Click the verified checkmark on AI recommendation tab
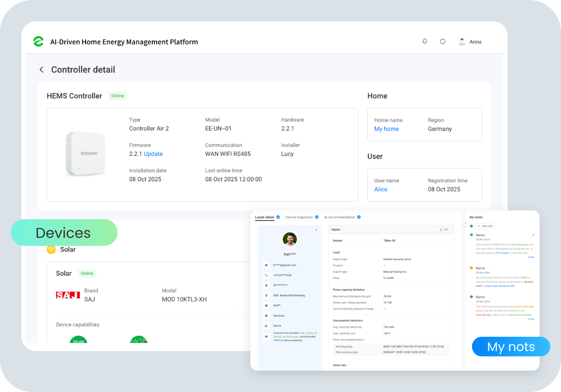561x392 pixels. (x=359, y=217)
